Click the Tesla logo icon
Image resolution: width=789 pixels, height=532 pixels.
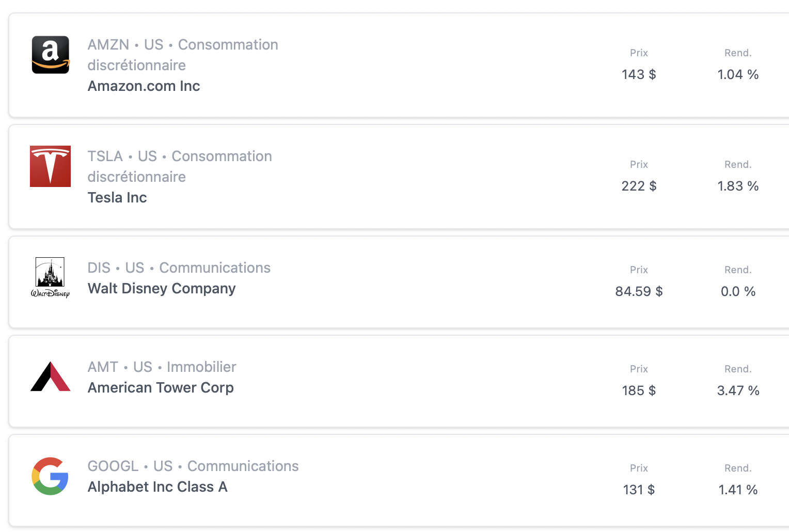click(51, 166)
